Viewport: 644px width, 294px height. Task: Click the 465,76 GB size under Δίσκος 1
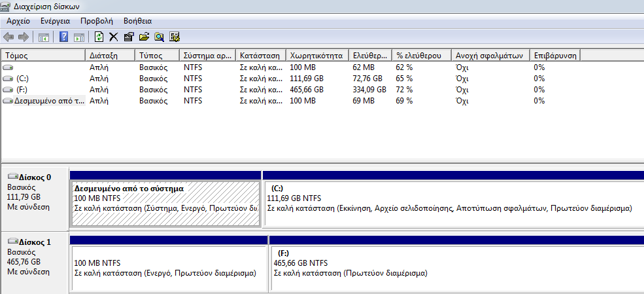24,261
